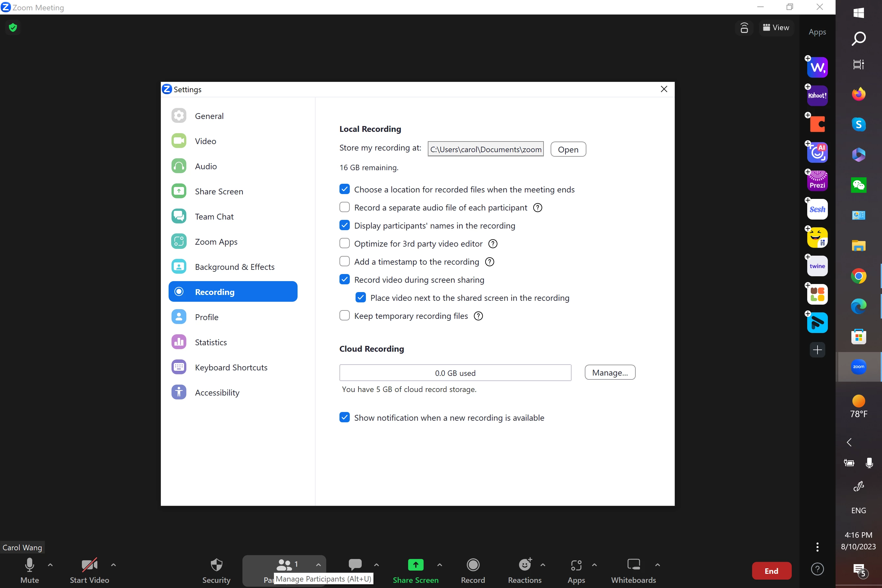Expand audio options arrow next to Mute
The image size is (882, 588).
click(x=50, y=564)
